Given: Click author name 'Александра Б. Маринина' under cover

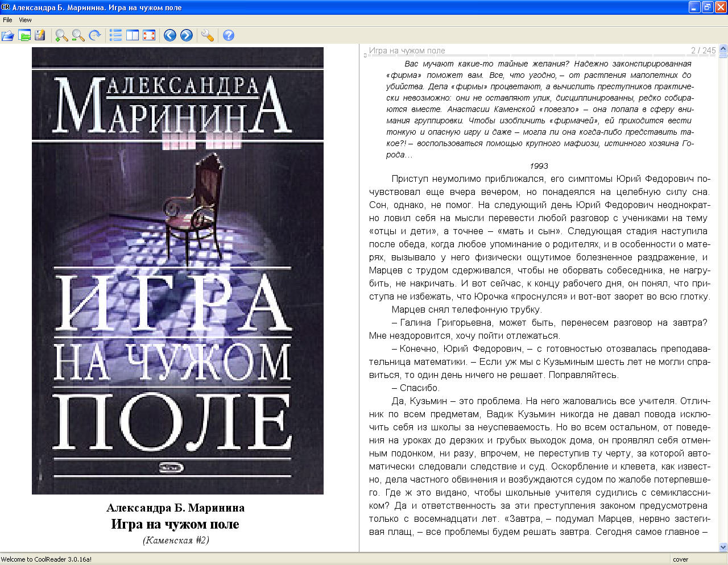Looking at the screenshot, I should point(175,508).
